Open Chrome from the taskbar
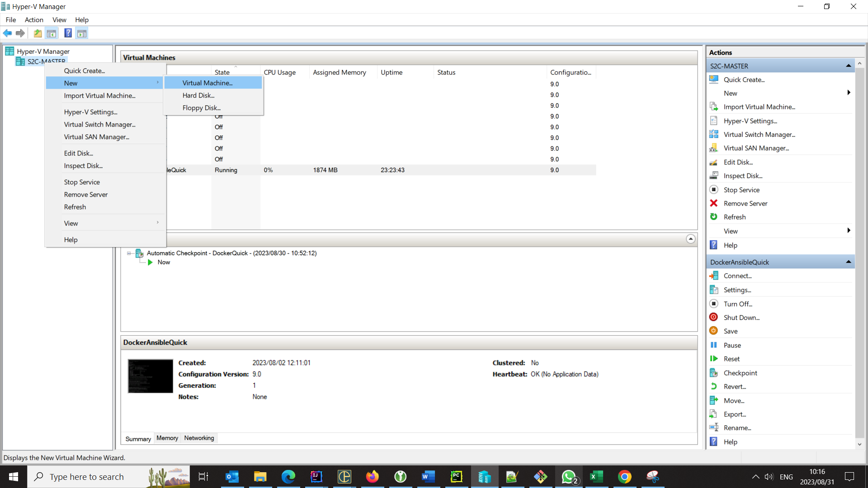The width and height of the screenshot is (868, 488). [624, 477]
